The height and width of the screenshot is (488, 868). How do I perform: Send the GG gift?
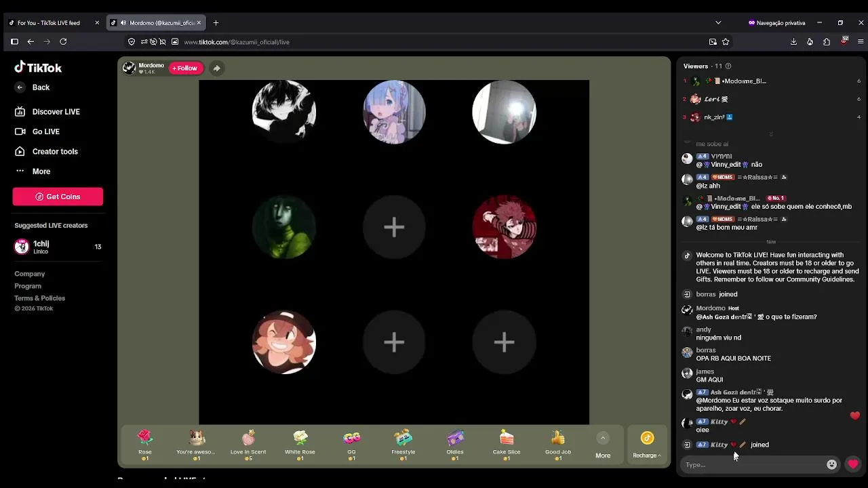click(x=351, y=445)
